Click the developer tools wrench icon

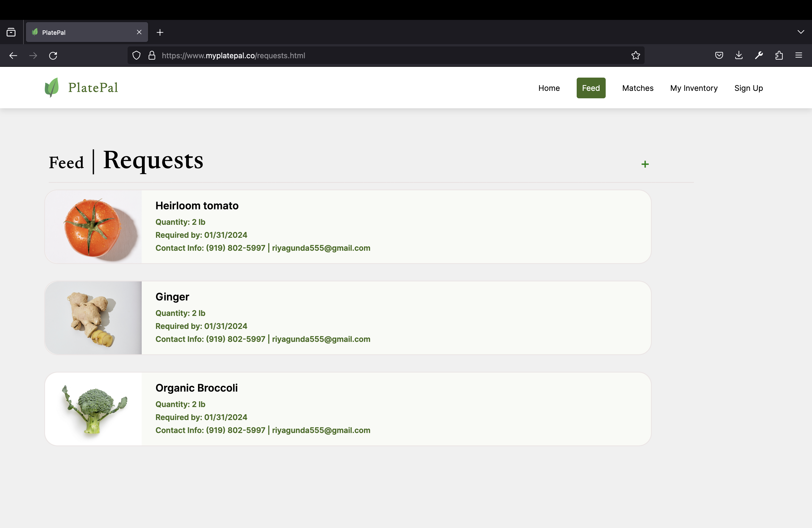tap(759, 55)
